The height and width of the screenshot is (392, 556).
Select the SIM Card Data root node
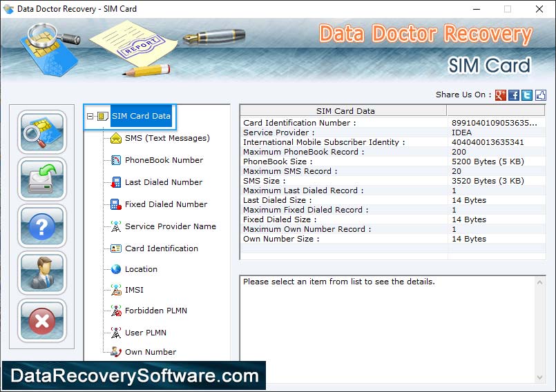pyautogui.click(x=141, y=116)
